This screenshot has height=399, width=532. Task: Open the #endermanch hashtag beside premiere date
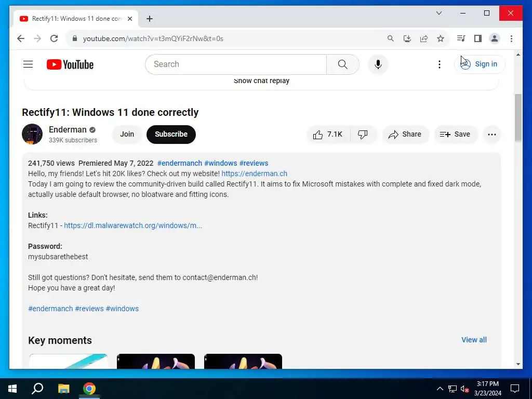179,163
